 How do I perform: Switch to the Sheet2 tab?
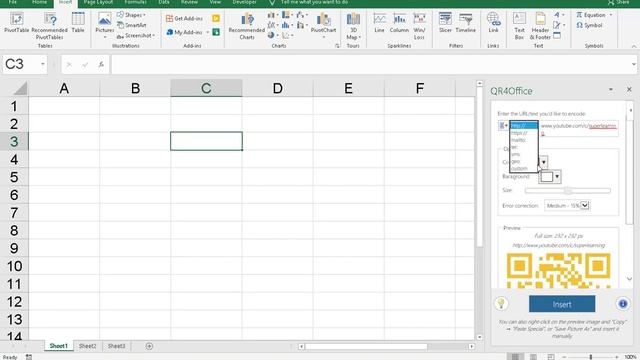pyautogui.click(x=87, y=346)
